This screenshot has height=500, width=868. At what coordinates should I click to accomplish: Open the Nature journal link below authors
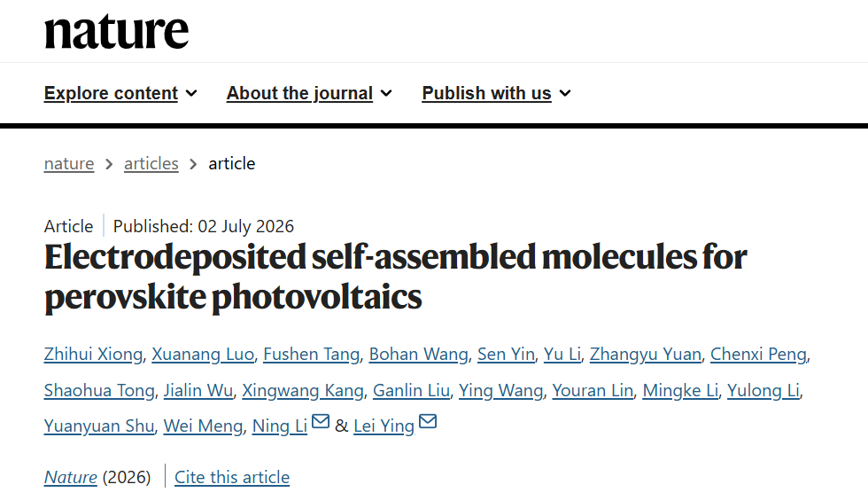[71, 477]
